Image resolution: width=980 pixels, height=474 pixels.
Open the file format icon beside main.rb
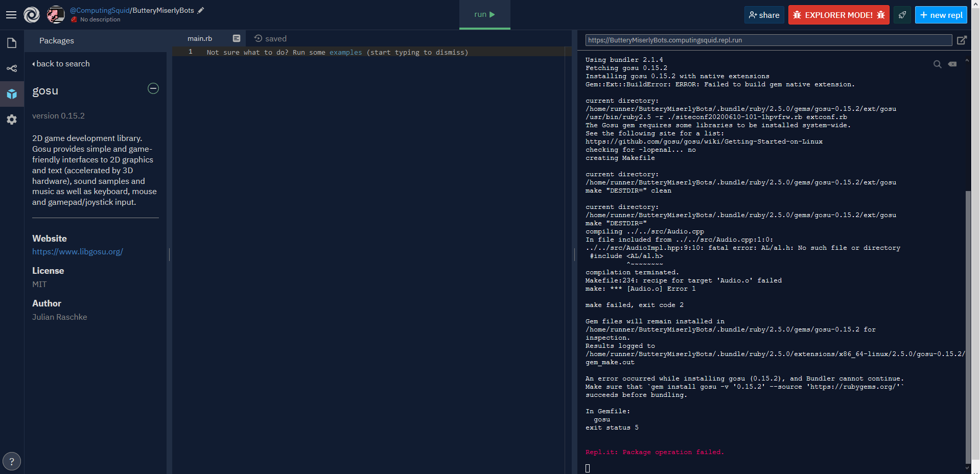click(237, 38)
